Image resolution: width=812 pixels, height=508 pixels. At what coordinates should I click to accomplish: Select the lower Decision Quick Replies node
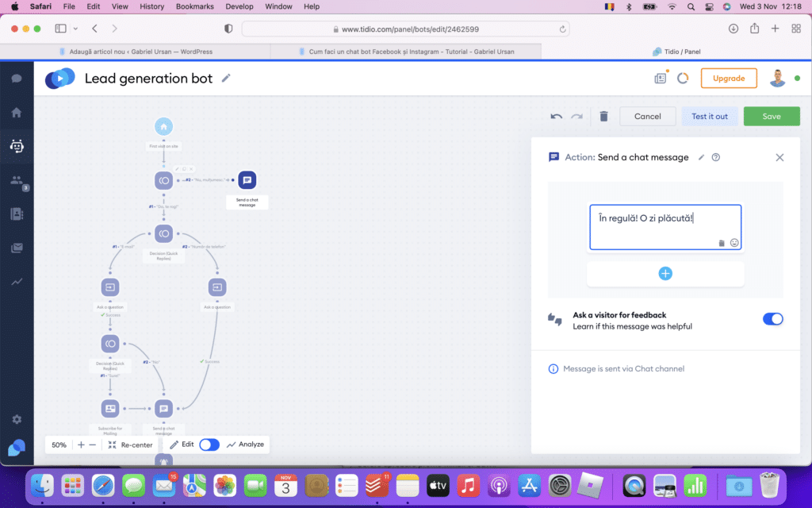pyautogui.click(x=109, y=343)
